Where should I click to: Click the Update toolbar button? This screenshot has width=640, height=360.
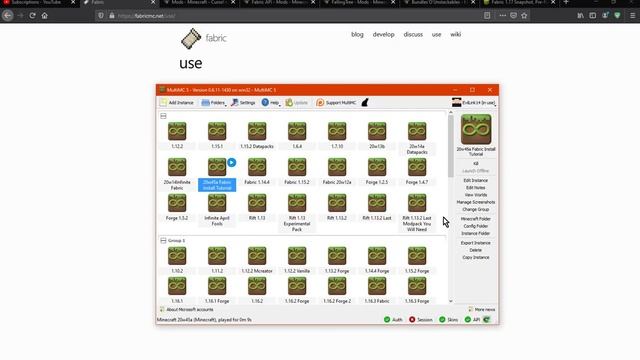297,102
